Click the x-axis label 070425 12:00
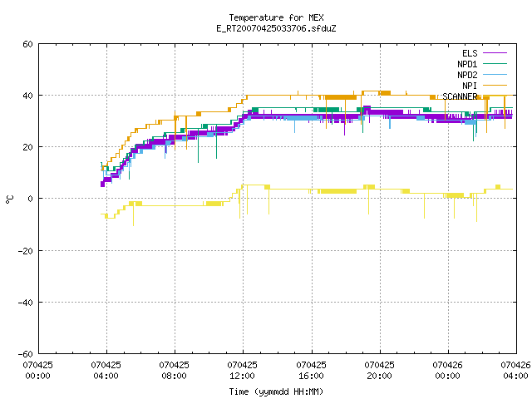This screenshot has height=399, width=532. point(242,371)
